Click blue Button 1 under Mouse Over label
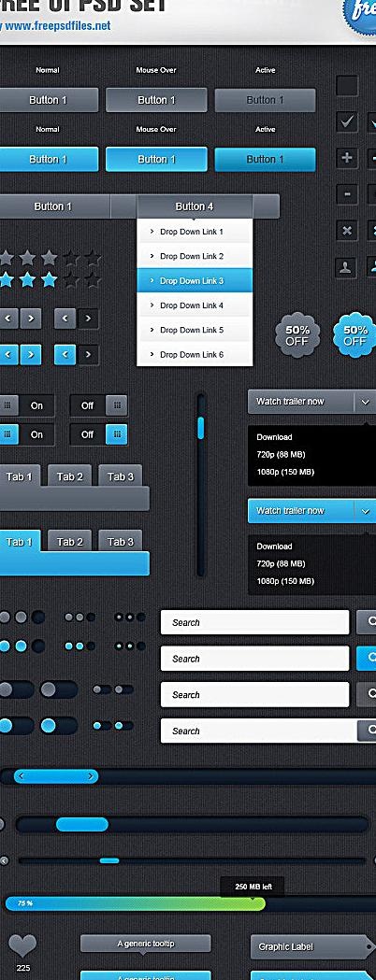Viewport: 376px width, 980px height. (x=156, y=160)
